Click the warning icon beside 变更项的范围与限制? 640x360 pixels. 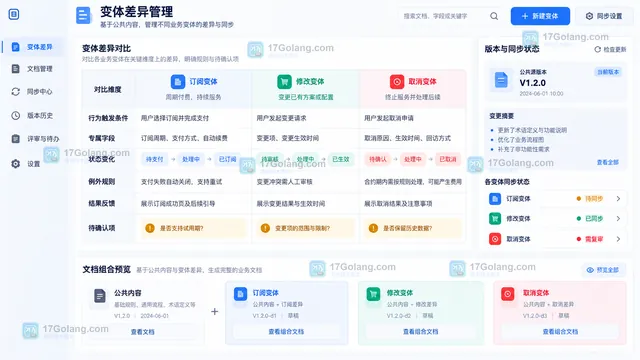[265, 228]
